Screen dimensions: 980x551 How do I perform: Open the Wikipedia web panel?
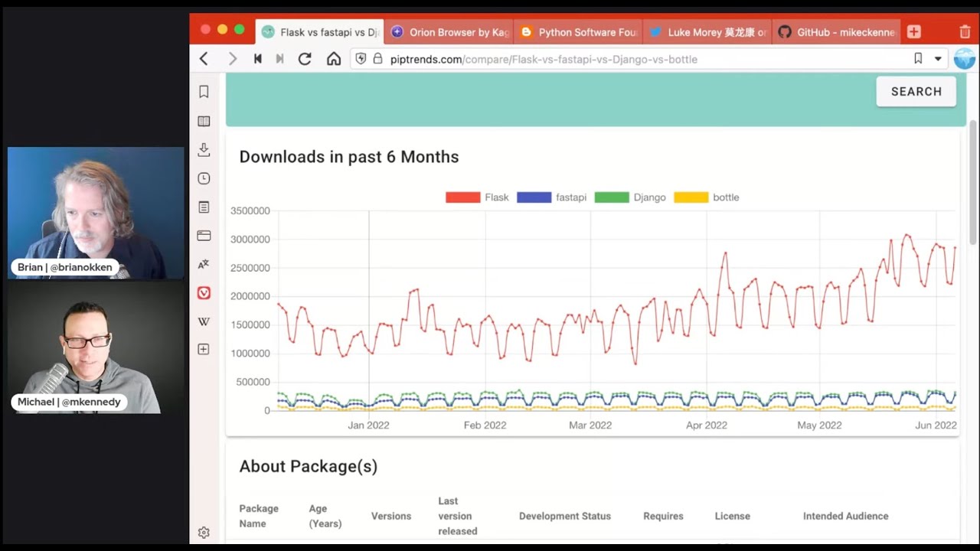[x=204, y=322]
